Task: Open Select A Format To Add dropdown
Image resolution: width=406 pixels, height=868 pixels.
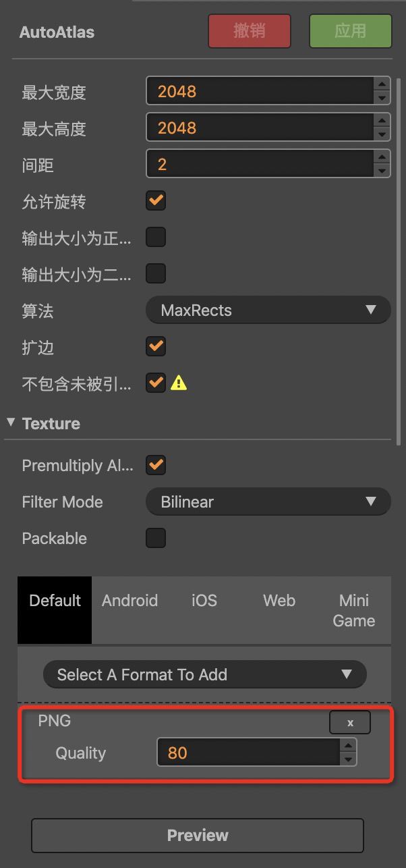Action: click(204, 674)
